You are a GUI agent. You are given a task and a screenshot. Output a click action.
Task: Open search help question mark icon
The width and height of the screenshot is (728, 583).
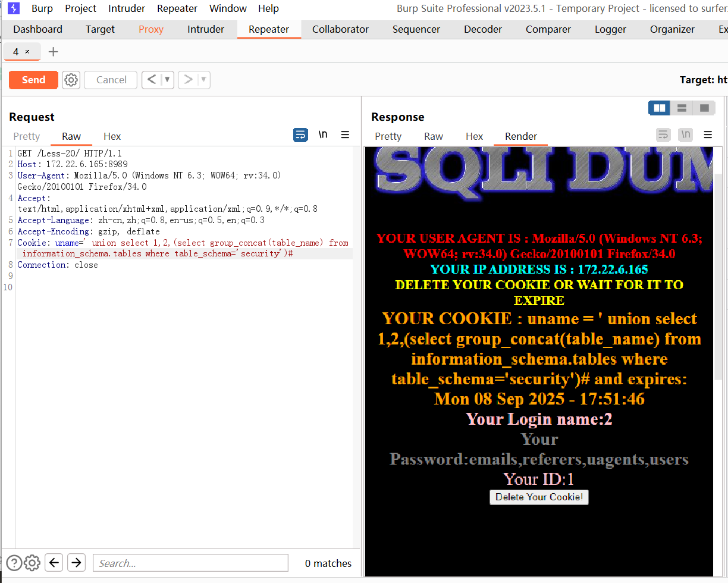(x=14, y=563)
